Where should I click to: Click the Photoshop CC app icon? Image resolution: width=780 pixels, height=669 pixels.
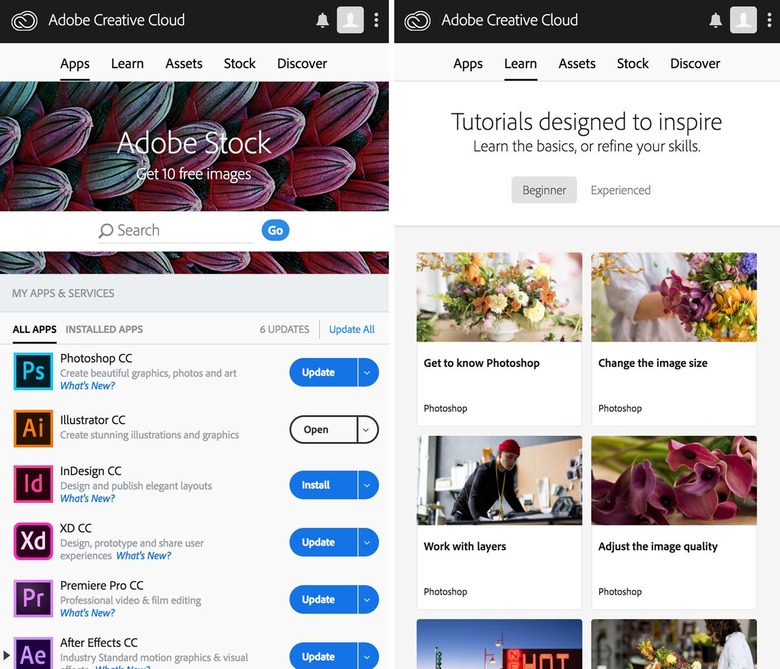(33, 371)
